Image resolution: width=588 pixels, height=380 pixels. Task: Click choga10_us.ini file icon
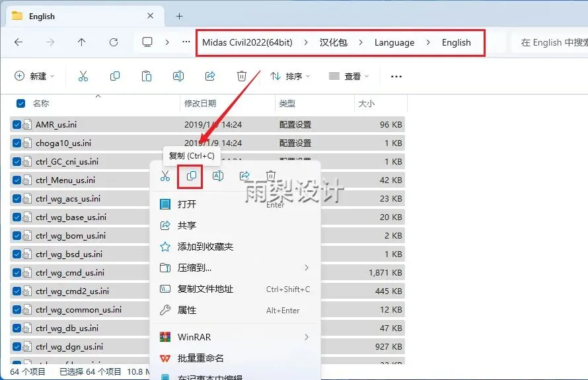pos(27,143)
